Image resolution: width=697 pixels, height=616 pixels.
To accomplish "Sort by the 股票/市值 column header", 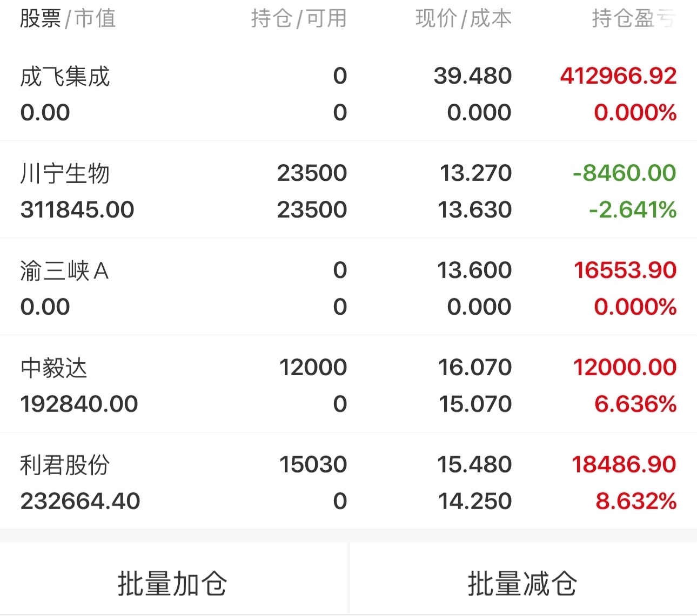I will coord(68,19).
